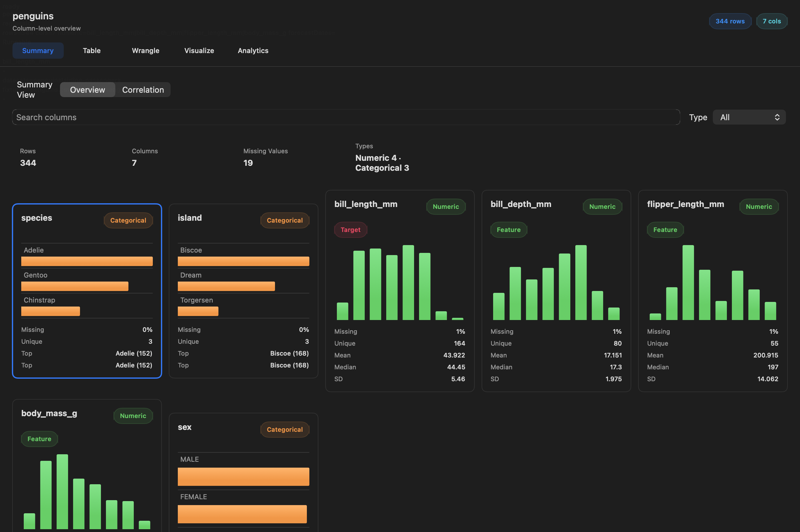The image size is (800, 532).
Task: Open the Type filter dropdown
Action: [x=749, y=117]
